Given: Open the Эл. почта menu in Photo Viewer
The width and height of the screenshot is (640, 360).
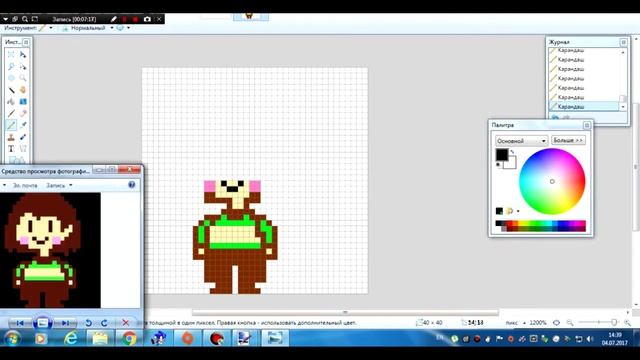Looking at the screenshot, I should tap(25, 185).
